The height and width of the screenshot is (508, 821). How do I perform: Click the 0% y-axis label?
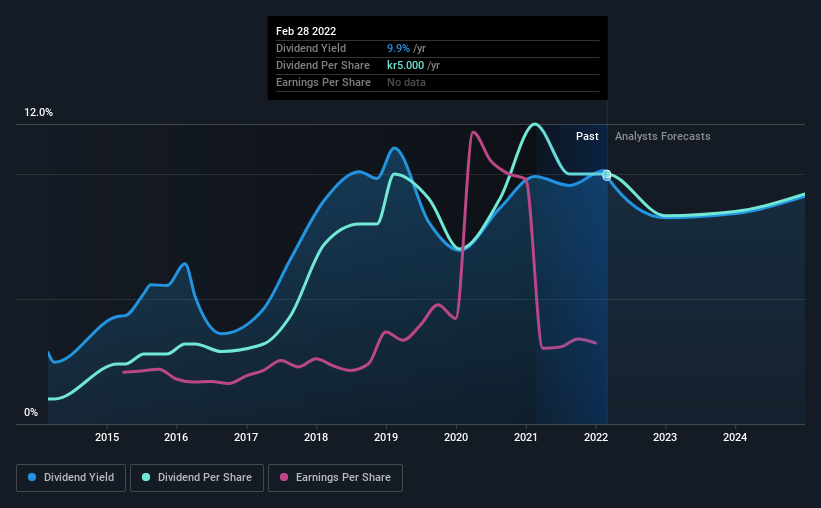tap(31, 412)
